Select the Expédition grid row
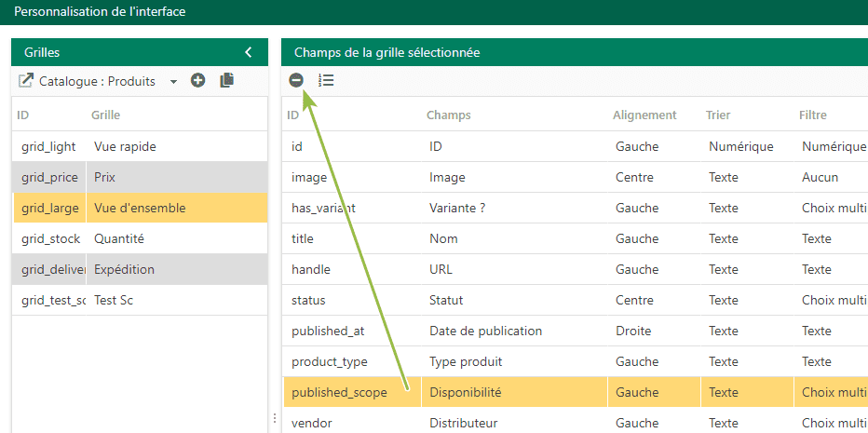The width and height of the screenshot is (868, 433). click(x=140, y=270)
